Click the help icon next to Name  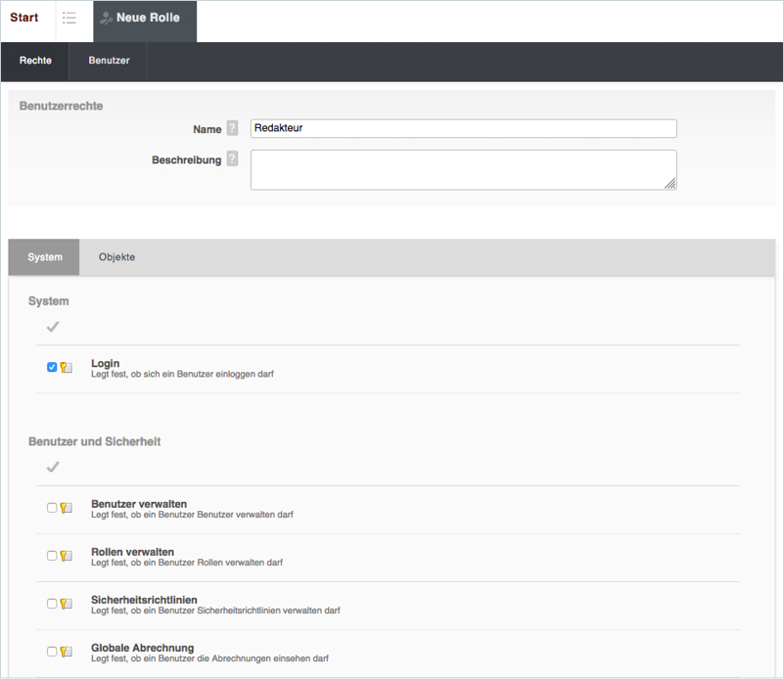(232, 128)
